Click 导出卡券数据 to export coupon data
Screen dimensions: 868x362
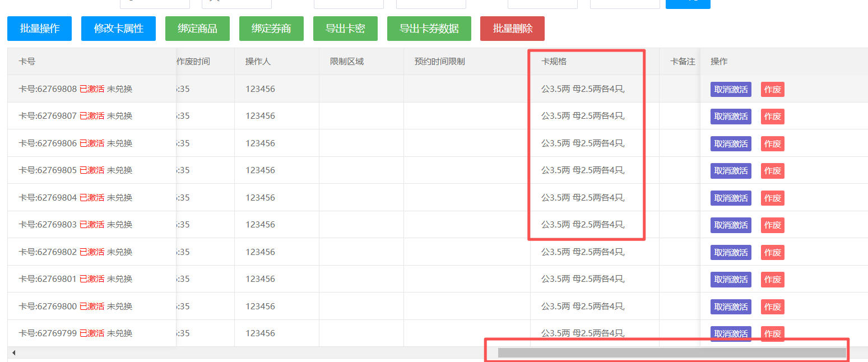(429, 29)
